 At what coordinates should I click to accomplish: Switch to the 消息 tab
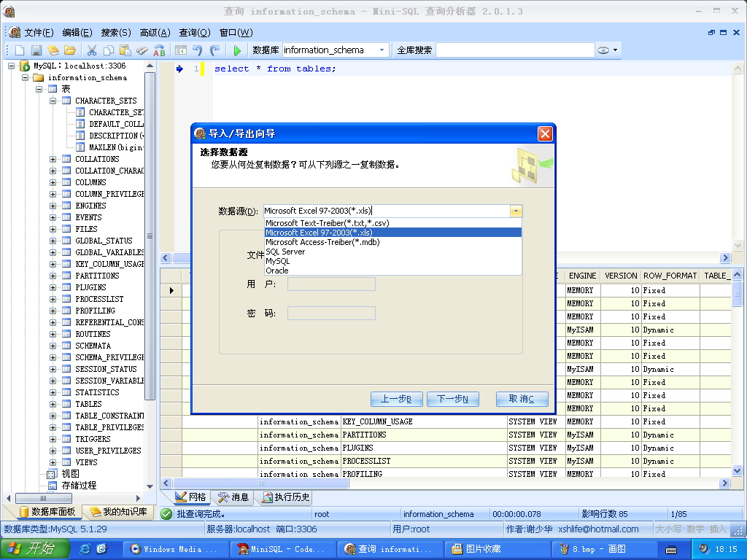click(x=233, y=497)
